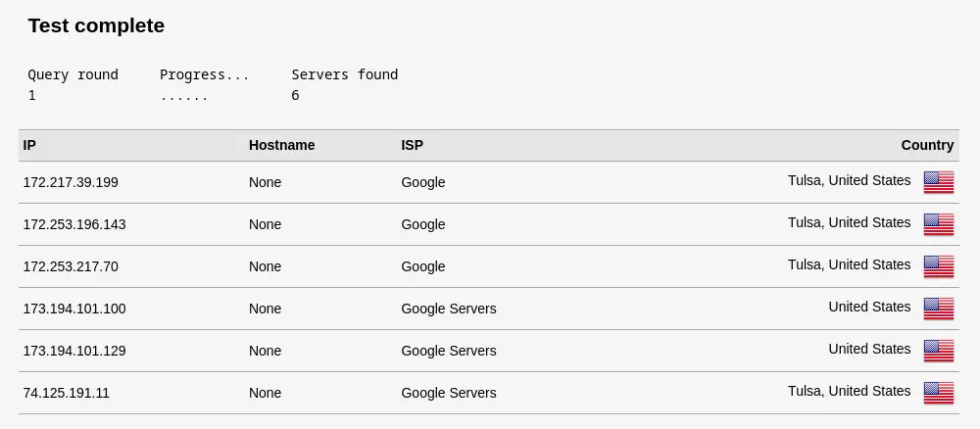This screenshot has width=980, height=429.
Task: Click the US flag for 74.125.191.11
Action: pyautogui.click(x=938, y=393)
